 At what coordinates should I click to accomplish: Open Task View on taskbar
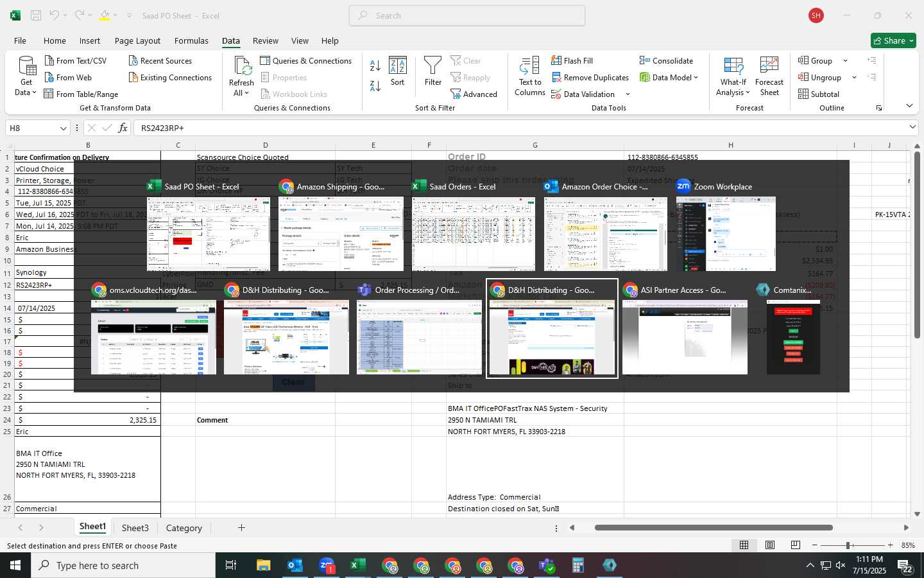231,565
